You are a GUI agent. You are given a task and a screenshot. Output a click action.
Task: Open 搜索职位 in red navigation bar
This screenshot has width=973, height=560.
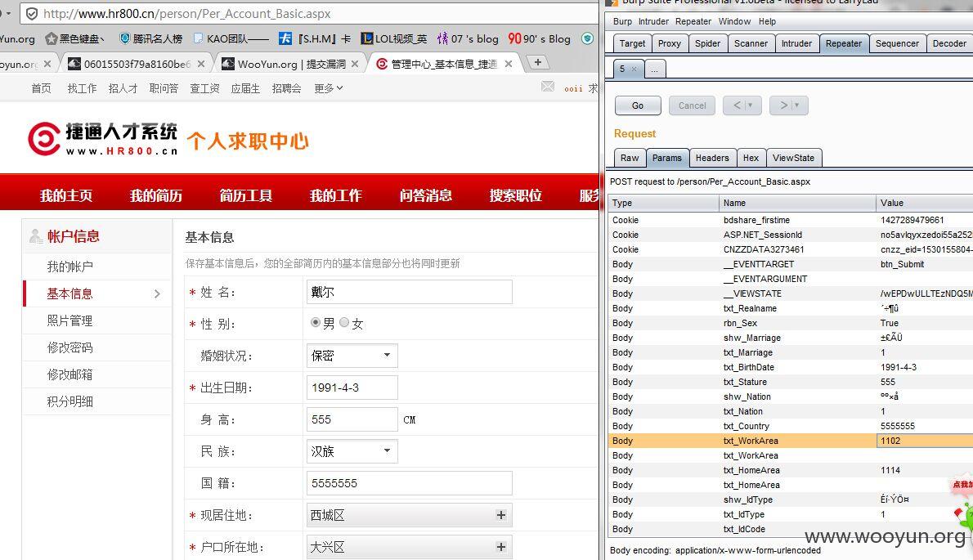pyautogui.click(x=516, y=195)
